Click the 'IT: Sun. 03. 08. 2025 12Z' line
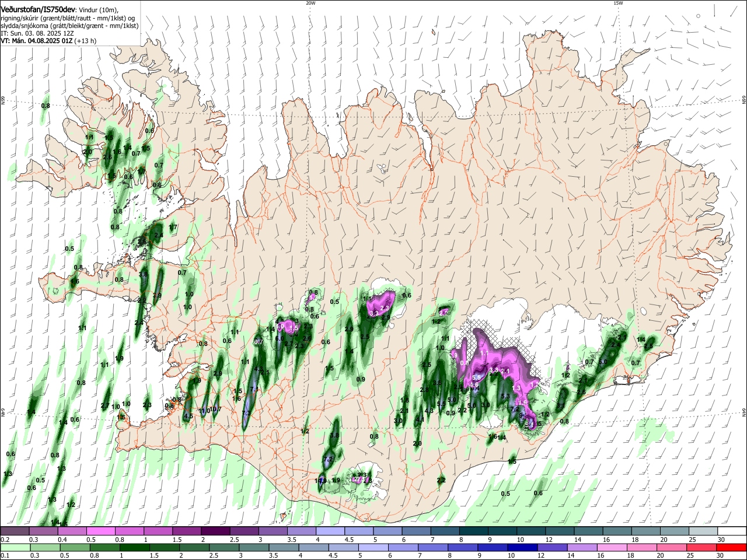 click(x=37, y=33)
